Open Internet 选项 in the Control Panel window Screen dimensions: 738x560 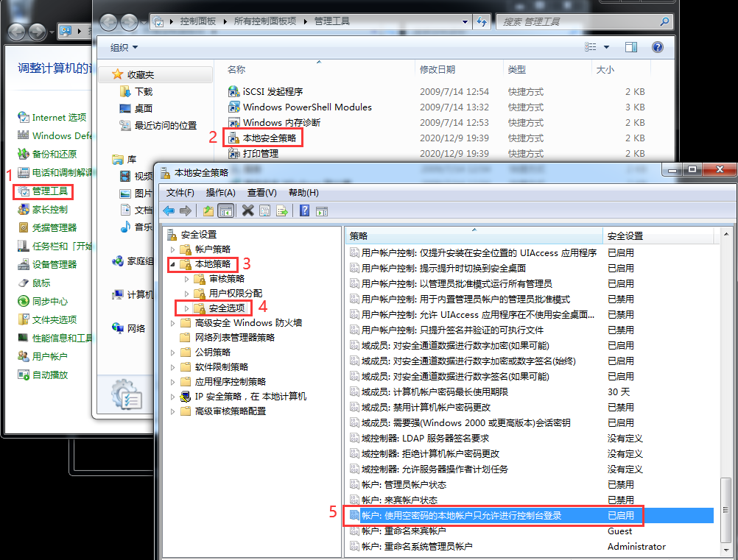coord(59,118)
